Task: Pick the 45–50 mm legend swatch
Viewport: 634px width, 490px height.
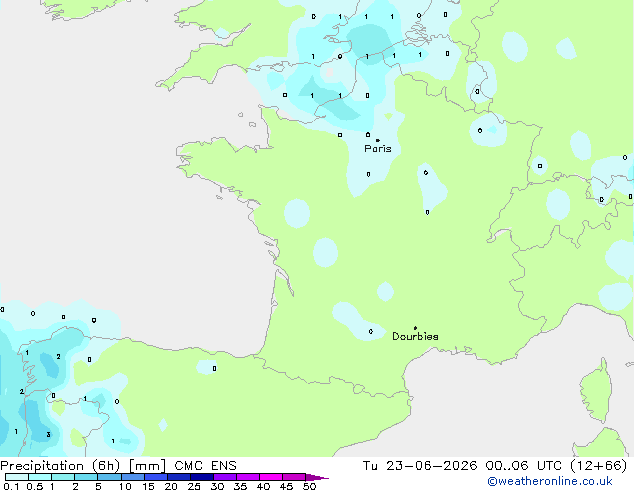Action: 294,477
